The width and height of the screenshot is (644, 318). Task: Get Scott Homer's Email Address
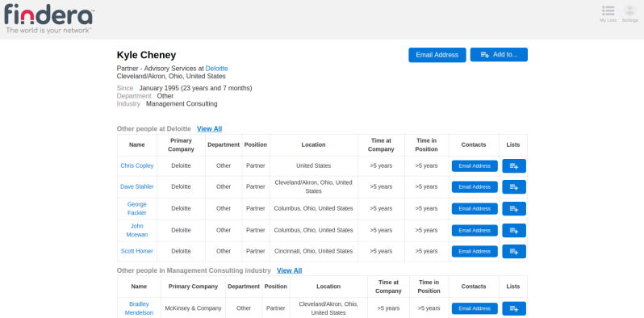(475, 252)
